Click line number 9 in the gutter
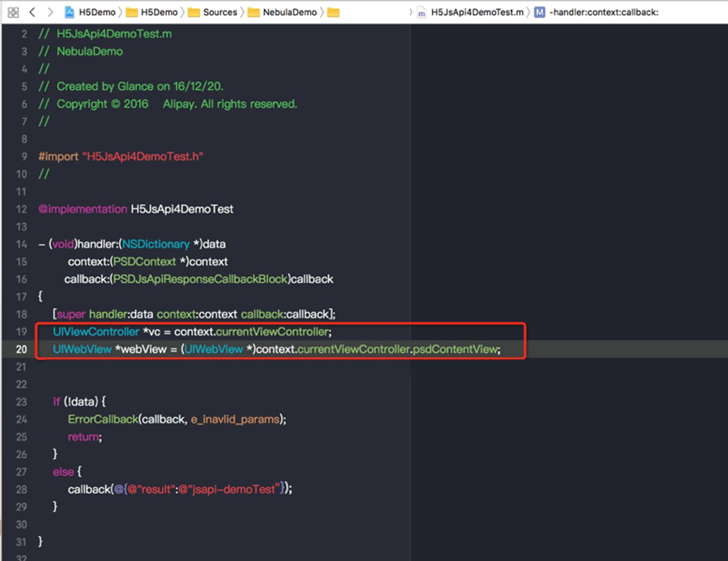 [24, 157]
